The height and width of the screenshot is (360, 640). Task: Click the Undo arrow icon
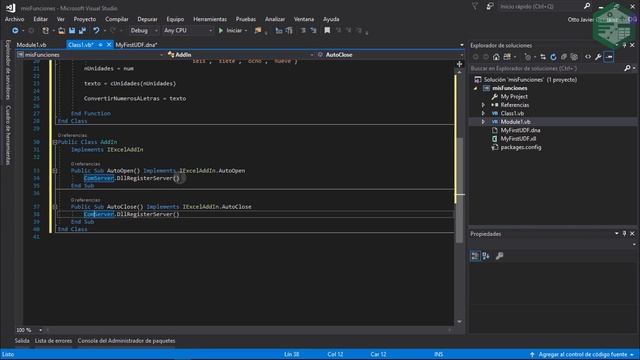pyautogui.click(x=96, y=31)
